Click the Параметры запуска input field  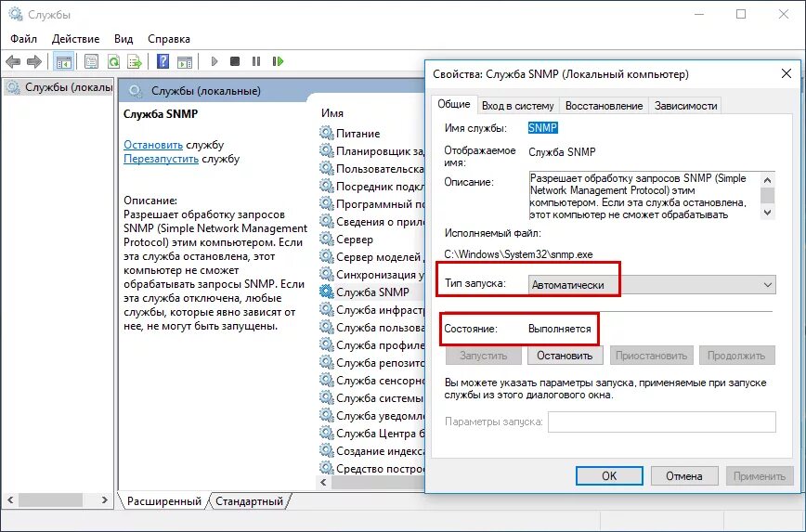pos(661,422)
